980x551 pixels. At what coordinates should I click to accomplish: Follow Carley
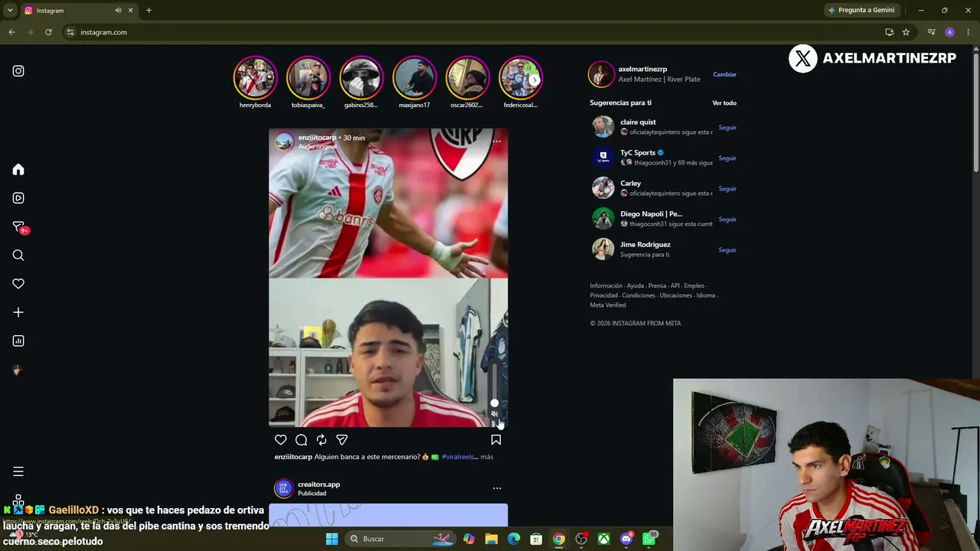click(x=727, y=189)
